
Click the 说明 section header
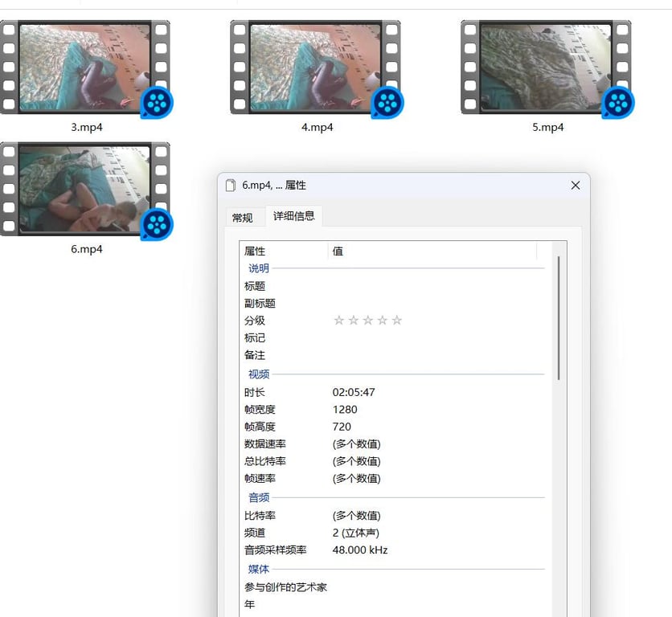259,268
